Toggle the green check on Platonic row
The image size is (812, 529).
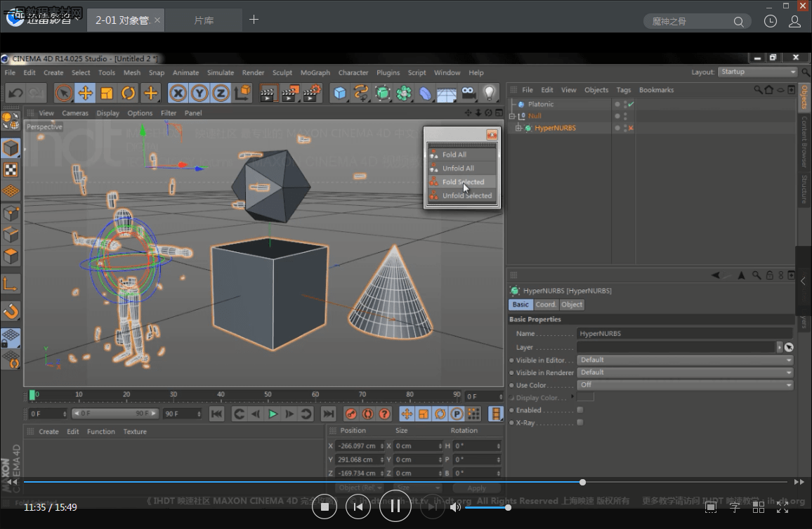631,104
